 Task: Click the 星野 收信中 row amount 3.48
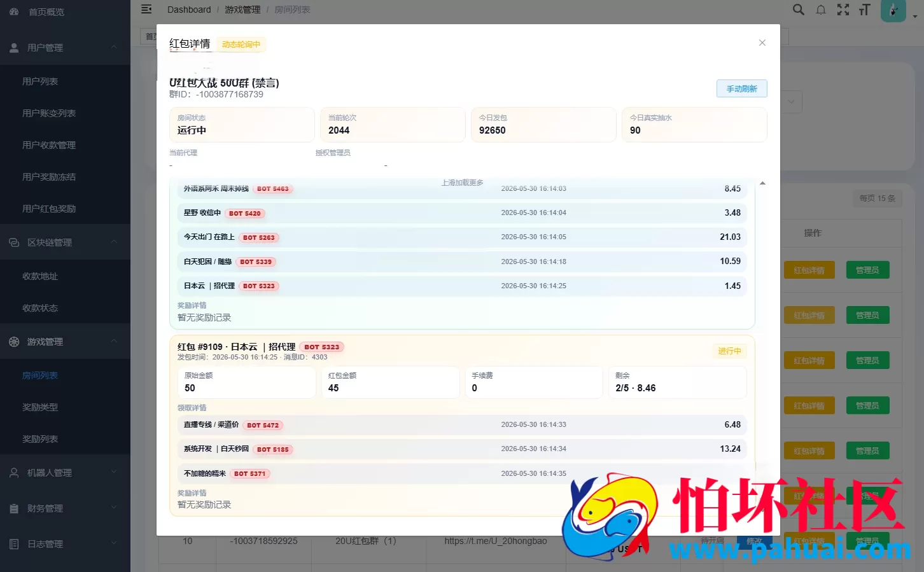tap(732, 213)
